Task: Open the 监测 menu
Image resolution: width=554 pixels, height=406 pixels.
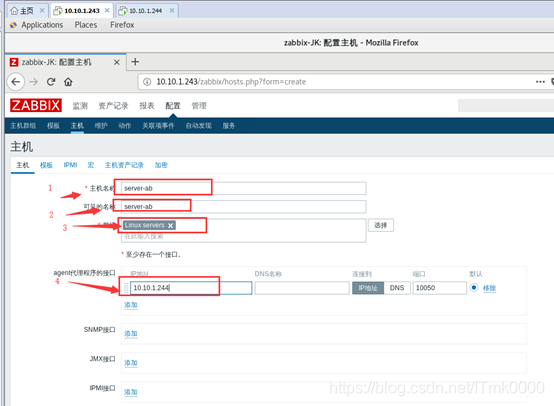Action: [x=80, y=106]
